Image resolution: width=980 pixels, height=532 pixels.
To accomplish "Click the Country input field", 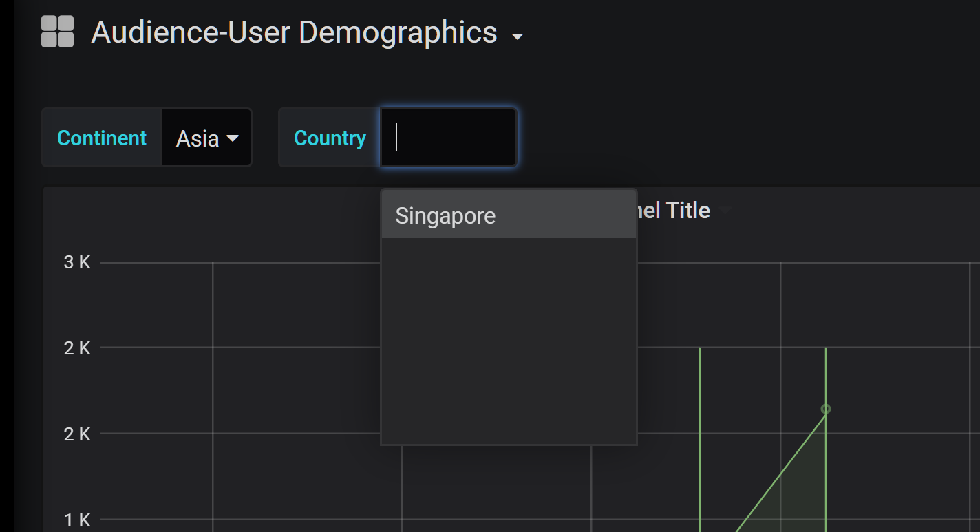I will coord(447,137).
